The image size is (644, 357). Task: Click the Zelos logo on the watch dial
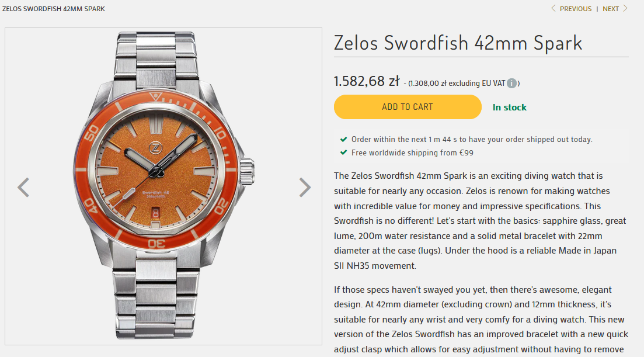click(x=156, y=148)
